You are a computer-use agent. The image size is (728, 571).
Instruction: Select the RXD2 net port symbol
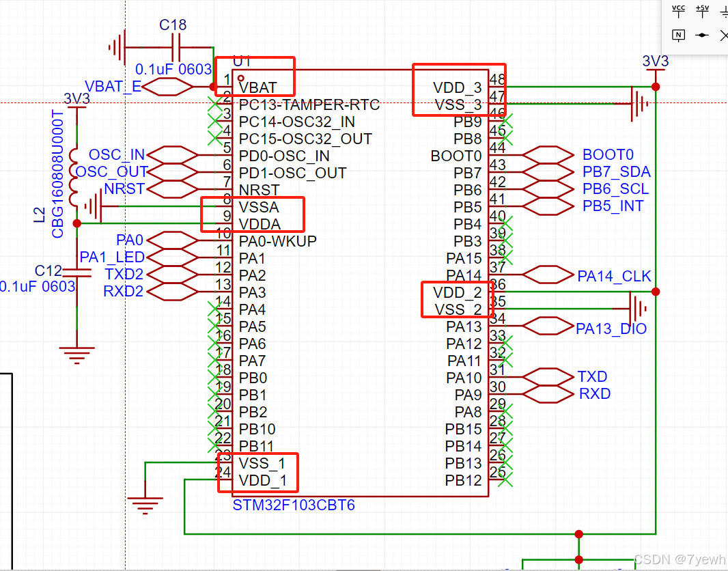pos(173,292)
